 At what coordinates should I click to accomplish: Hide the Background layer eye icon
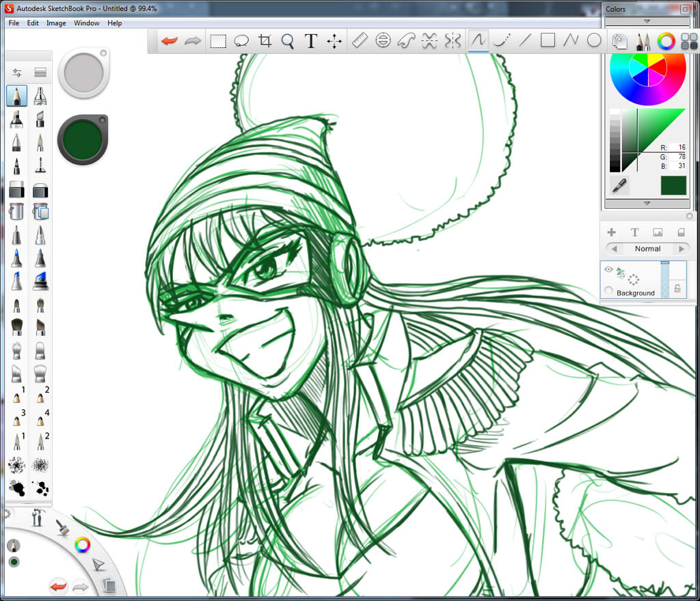(x=608, y=269)
